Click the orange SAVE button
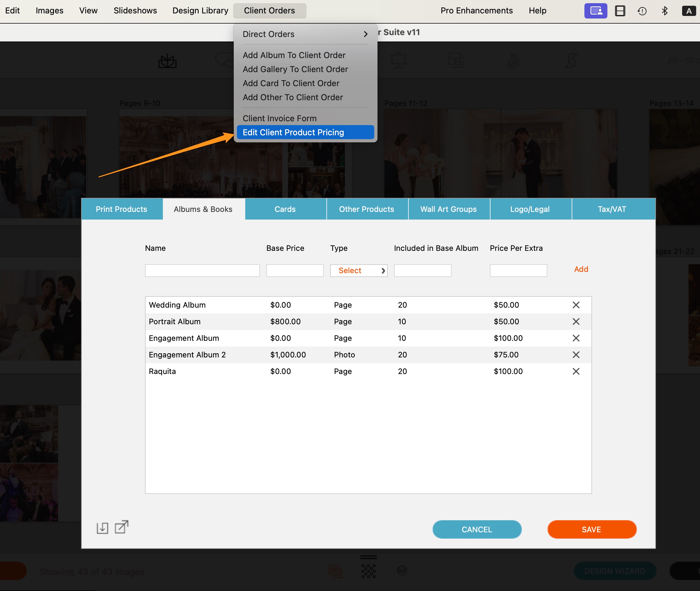The image size is (700, 591). [x=591, y=529]
